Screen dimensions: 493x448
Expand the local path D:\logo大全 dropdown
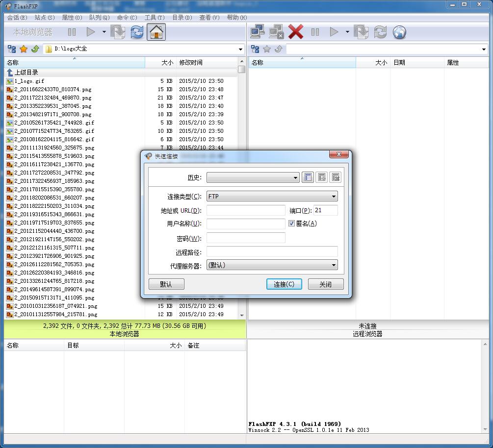click(240, 50)
